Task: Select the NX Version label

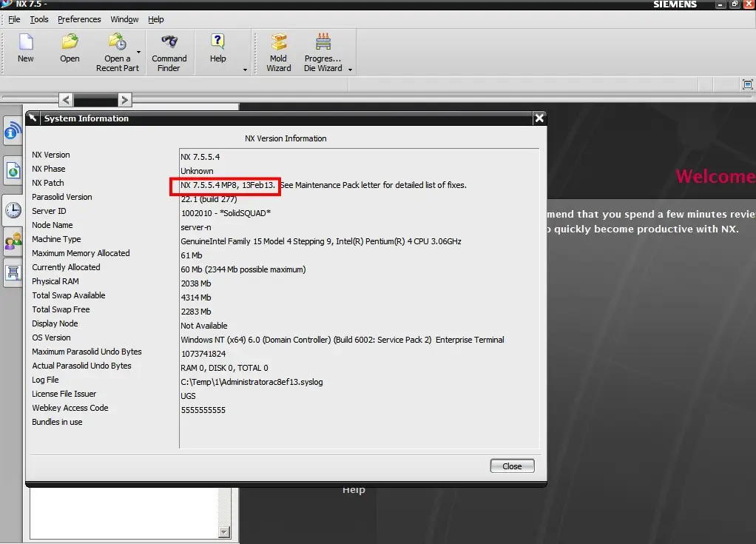Action: coord(50,155)
